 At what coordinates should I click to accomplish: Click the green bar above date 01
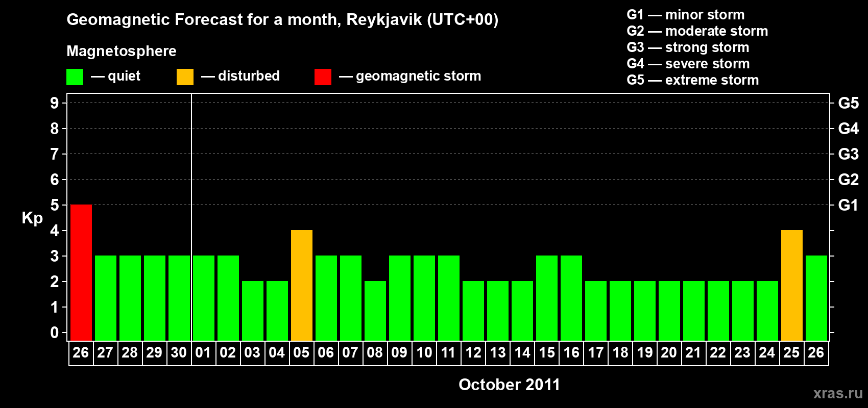pyautogui.click(x=204, y=298)
